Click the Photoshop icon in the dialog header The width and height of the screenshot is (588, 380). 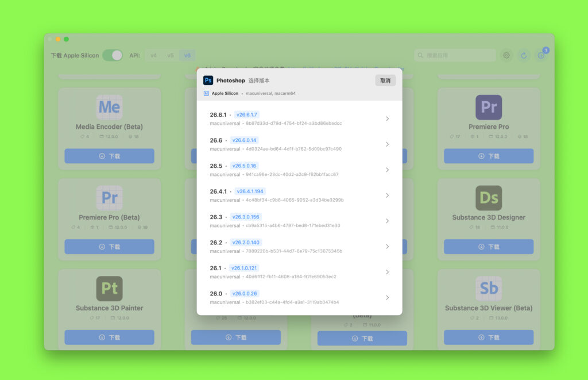click(x=208, y=80)
